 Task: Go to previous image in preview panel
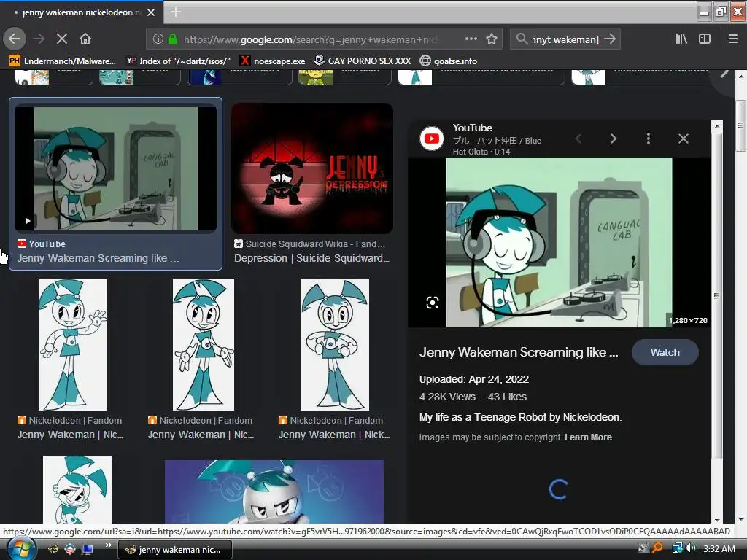click(578, 139)
